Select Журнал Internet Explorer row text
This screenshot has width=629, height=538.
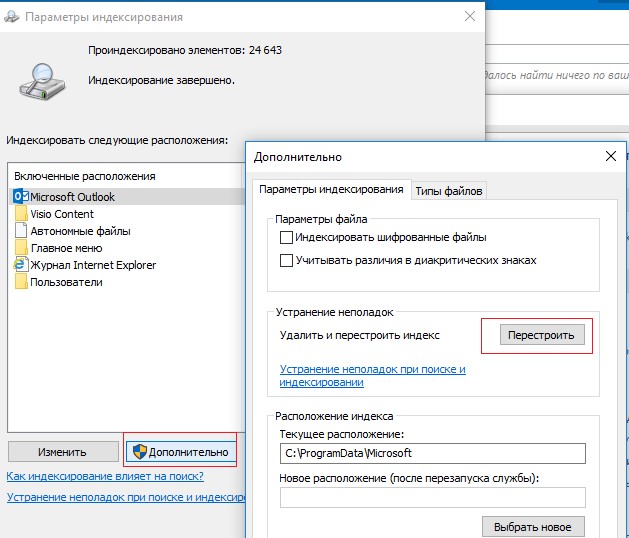point(93,265)
